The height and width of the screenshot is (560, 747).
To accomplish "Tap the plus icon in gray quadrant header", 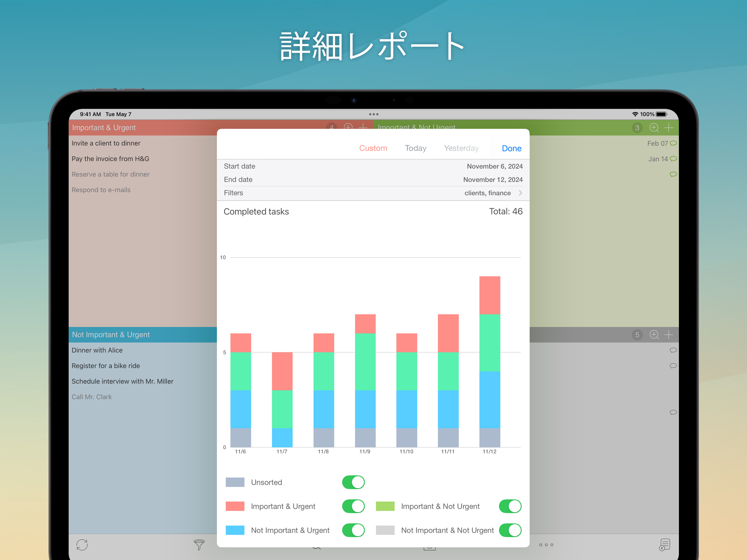I will pos(669,335).
